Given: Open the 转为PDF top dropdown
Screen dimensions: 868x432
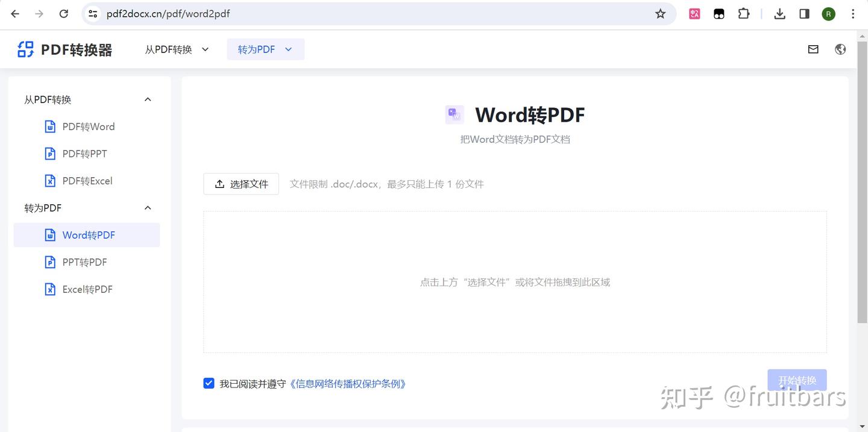Looking at the screenshot, I should (x=265, y=49).
